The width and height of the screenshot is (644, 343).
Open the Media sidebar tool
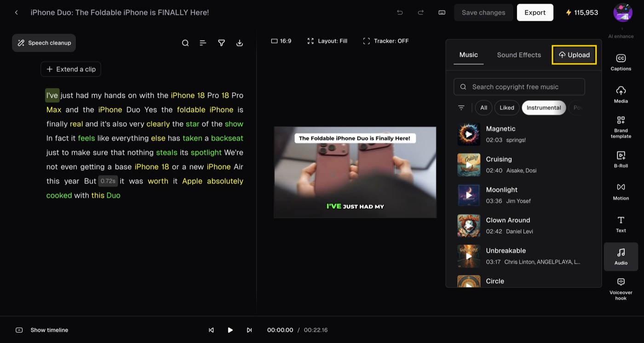(x=621, y=95)
